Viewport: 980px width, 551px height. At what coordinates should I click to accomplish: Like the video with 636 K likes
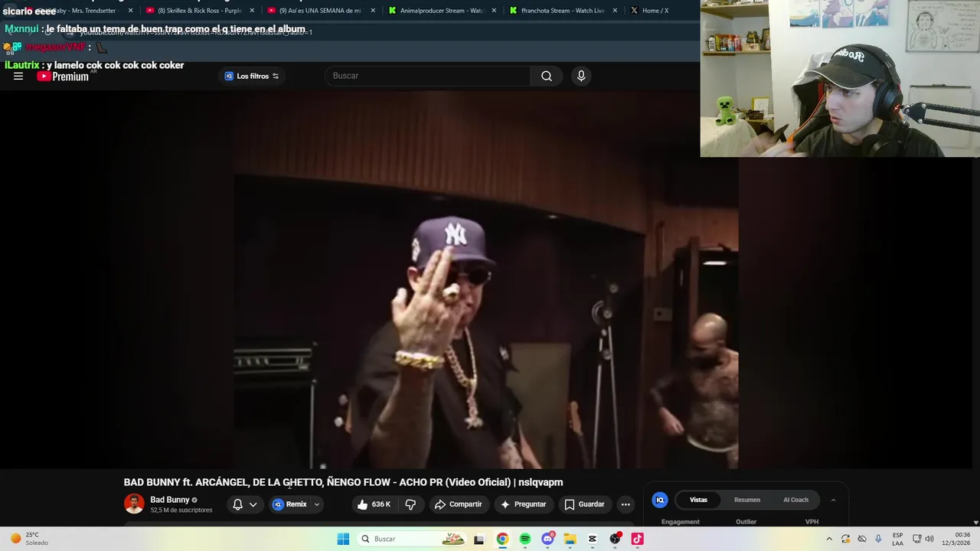click(374, 504)
